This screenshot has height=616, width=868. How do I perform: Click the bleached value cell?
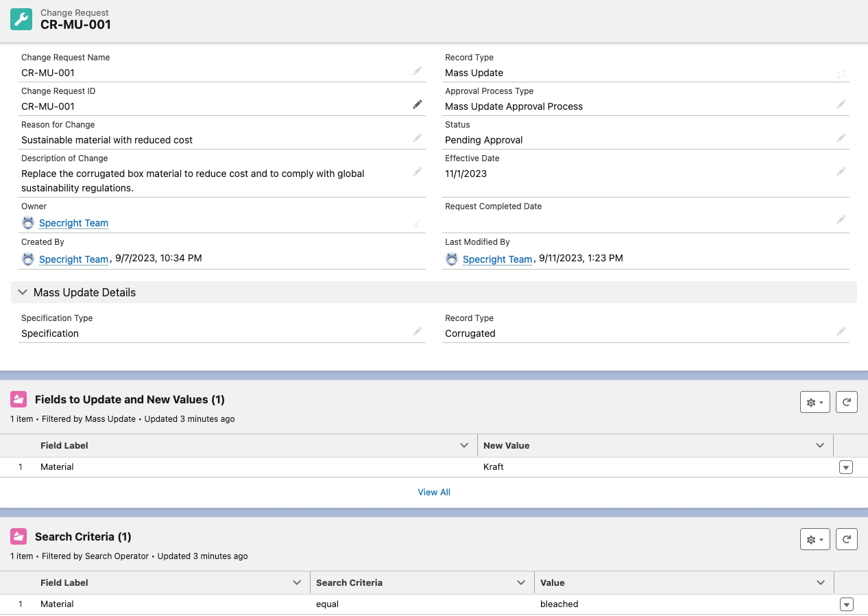(559, 604)
